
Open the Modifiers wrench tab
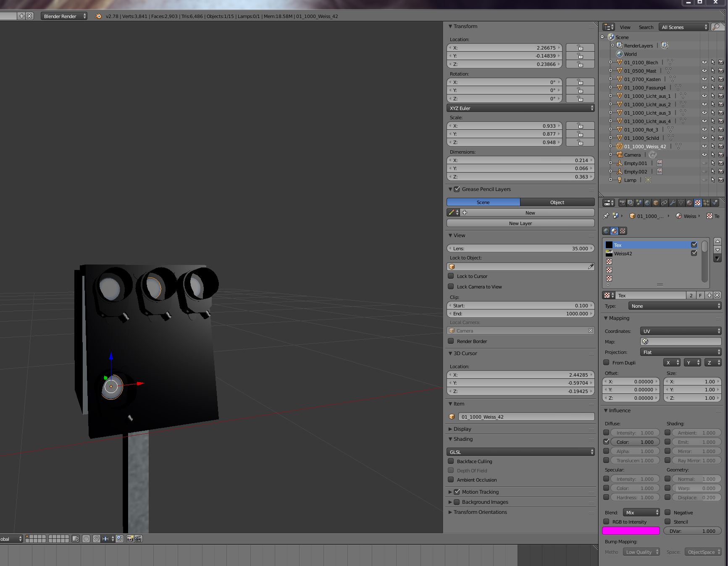[x=673, y=203]
